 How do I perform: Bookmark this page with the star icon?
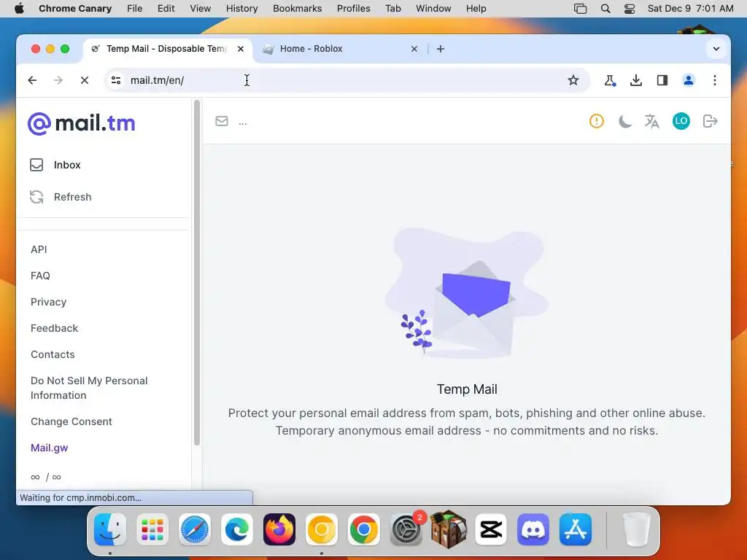(573, 80)
